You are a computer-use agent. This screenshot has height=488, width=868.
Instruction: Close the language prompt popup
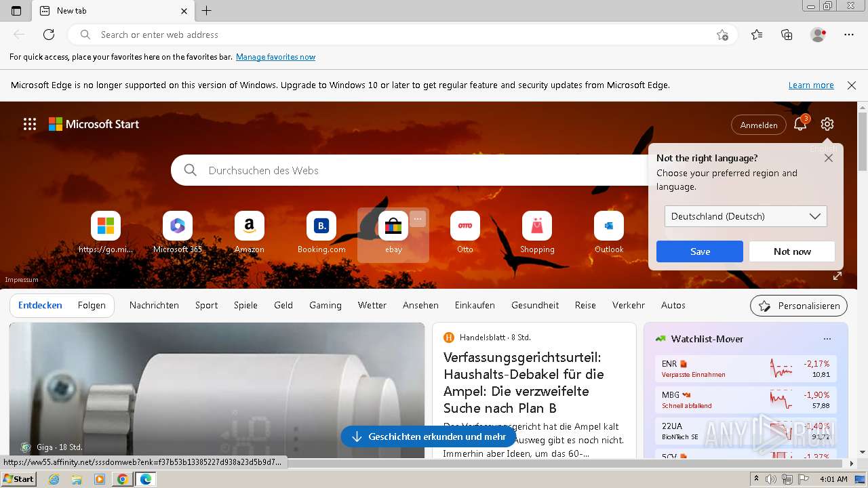click(x=829, y=158)
